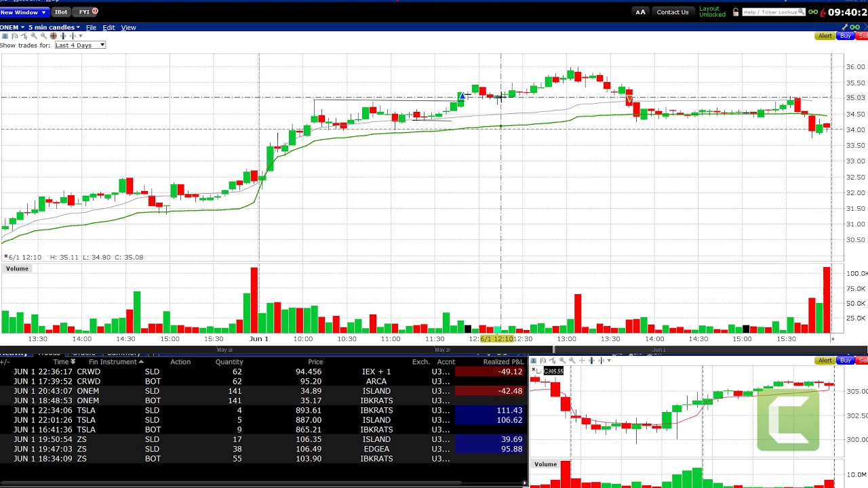Click the Volume panel label
868x488 pixels.
click(17, 269)
